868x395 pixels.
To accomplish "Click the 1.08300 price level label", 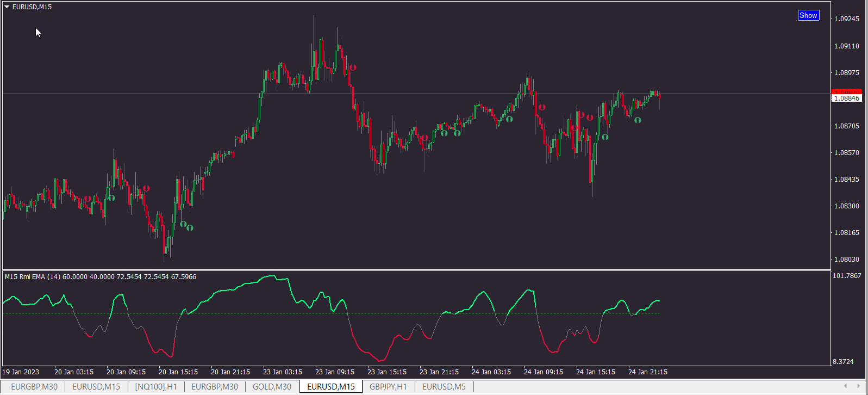I will point(847,206).
